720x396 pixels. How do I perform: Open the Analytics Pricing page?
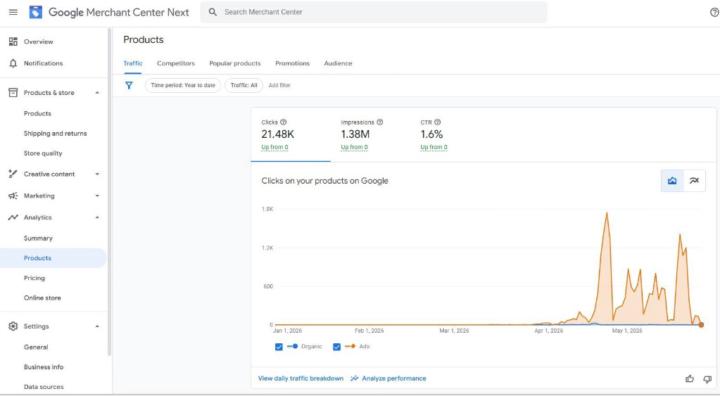pos(34,278)
